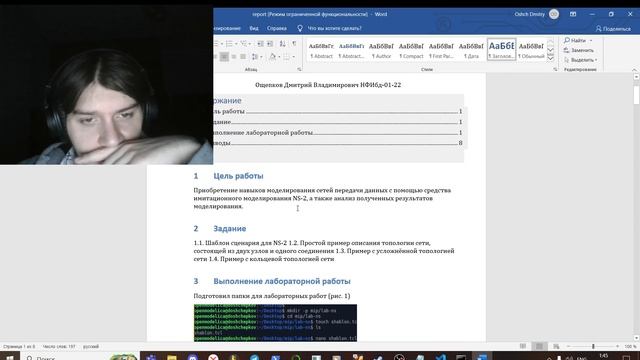This screenshot has width=640, height=360.
Task: Click the account avatar in title bar
Action: tap(554, 14)
